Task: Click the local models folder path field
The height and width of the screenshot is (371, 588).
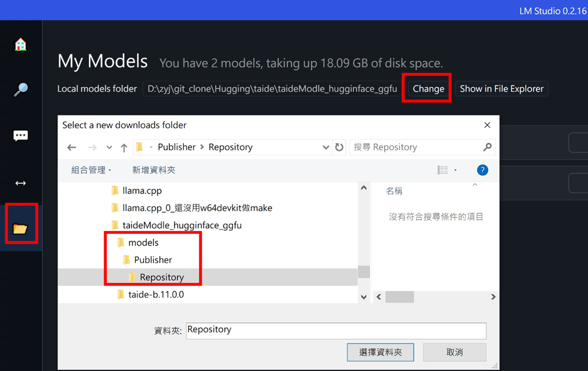Action: 272,89
